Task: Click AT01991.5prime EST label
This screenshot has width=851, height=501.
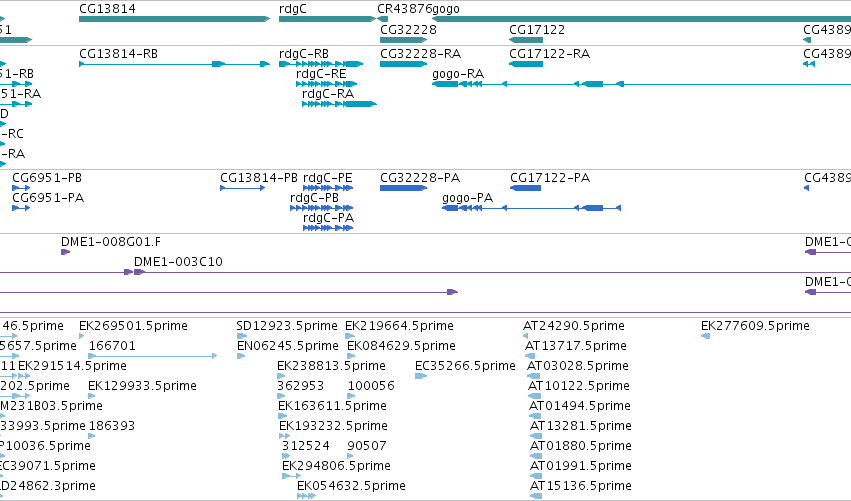Action: [581, 466]
